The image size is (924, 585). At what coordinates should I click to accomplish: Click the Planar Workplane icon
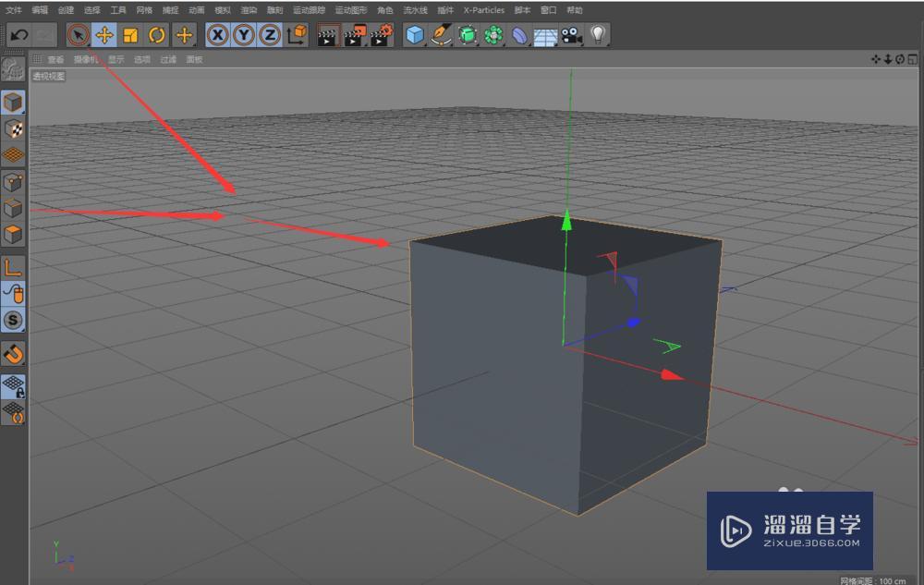(13, 412)
